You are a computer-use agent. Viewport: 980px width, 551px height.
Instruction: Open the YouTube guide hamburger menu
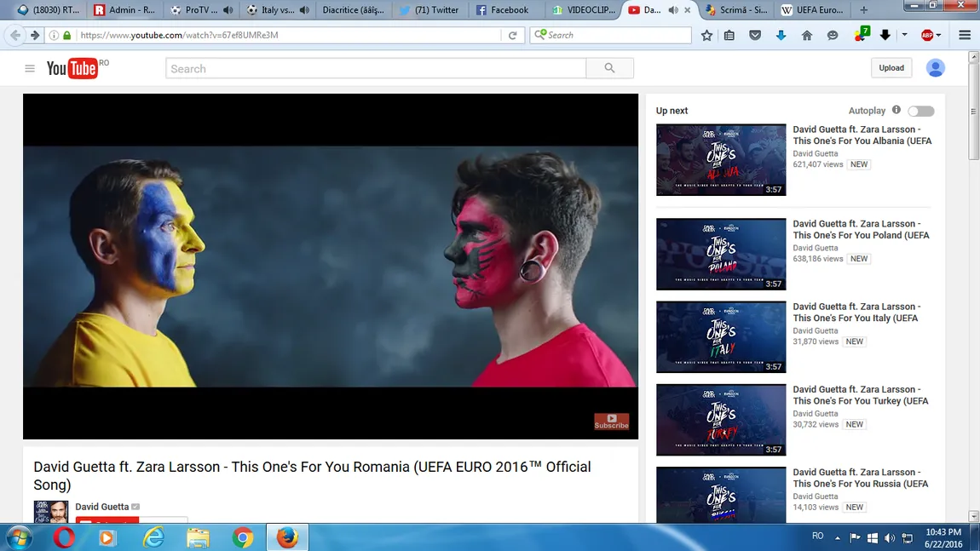29,69
